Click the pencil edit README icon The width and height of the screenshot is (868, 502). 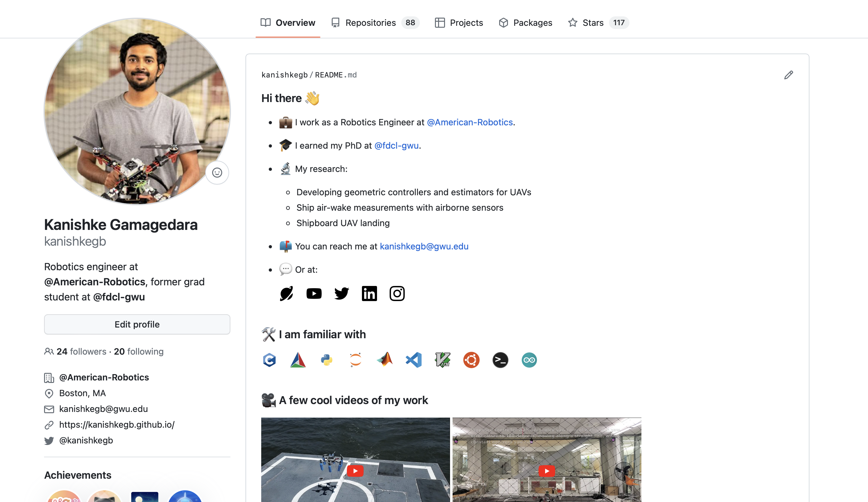coord(788,75)
